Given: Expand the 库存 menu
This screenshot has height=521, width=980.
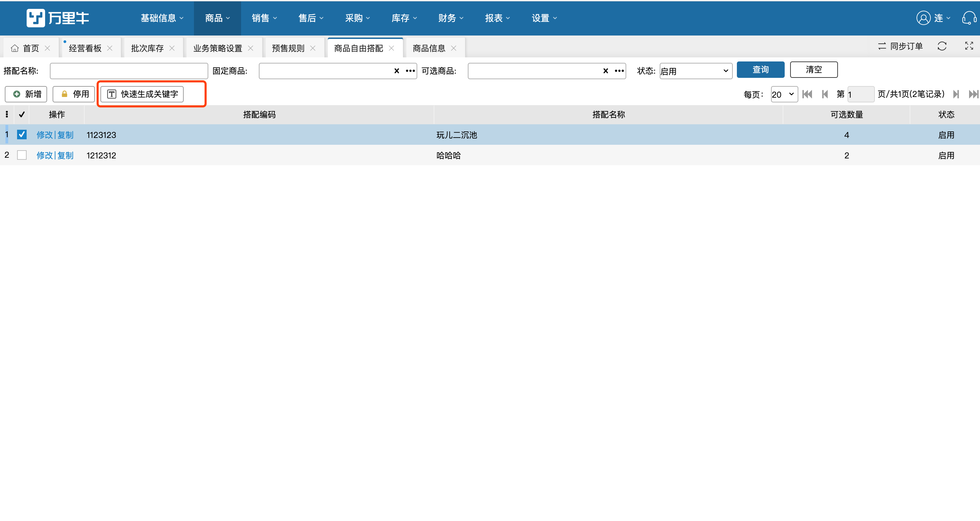Looking at the screenshot, I should point(404,18).
